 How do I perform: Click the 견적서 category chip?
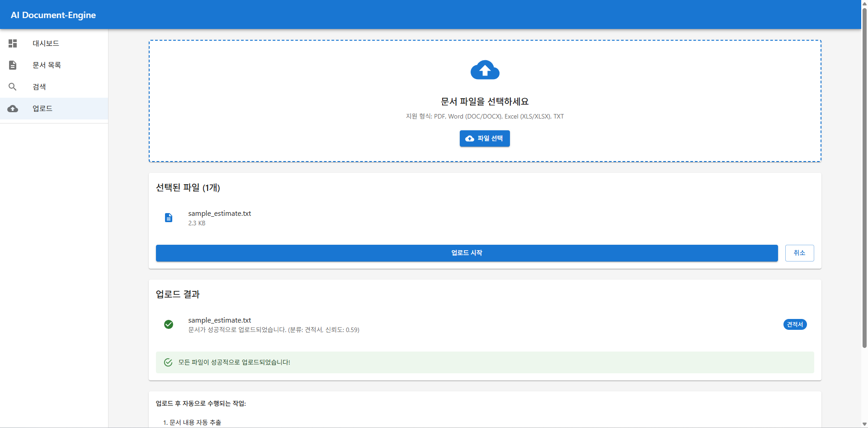coord(795,324)
